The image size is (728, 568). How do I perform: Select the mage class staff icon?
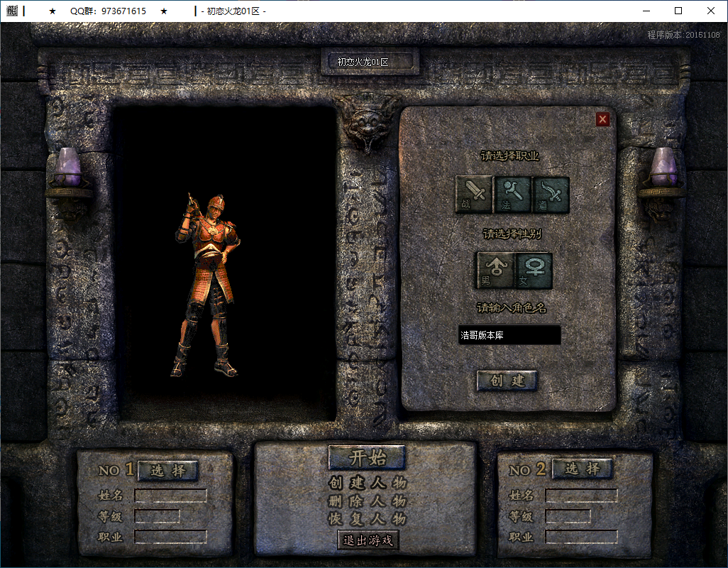click(x=512, y=194)
